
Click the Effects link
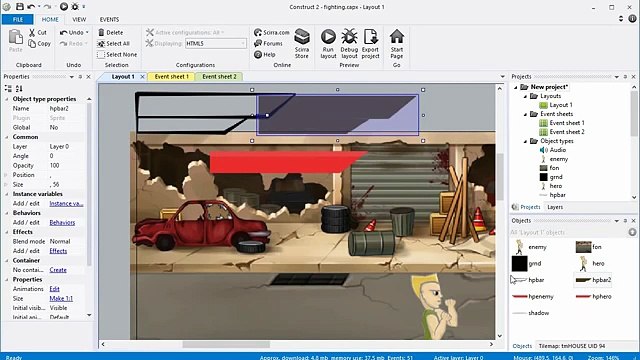58,251
